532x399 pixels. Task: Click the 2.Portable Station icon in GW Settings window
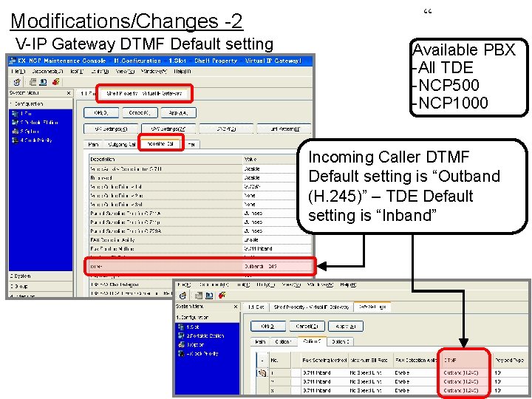click(181, 336)
